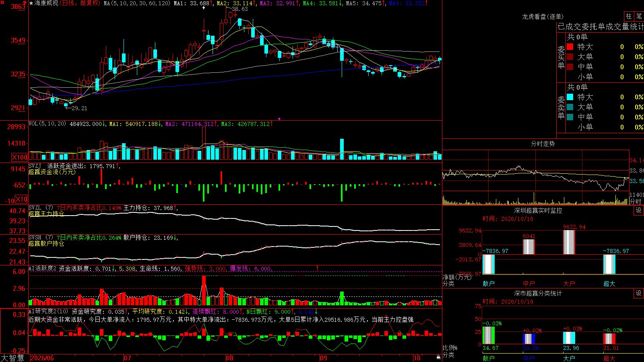The height and width of the screenshot is (362, 644).
Task: Click the cyan 特大 swatch under 委卖单
Action: pyautogui.click(x=570, y=97)
